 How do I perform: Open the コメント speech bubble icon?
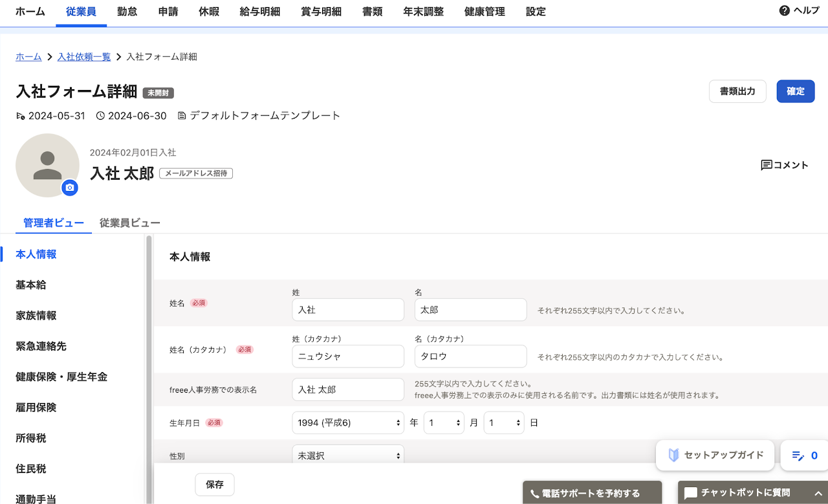766,165
